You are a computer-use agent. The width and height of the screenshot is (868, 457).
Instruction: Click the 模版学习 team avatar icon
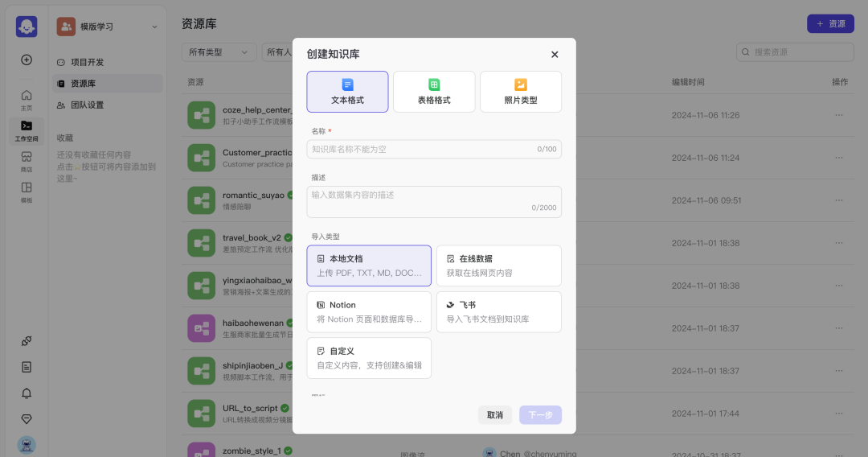(x=66, y=27)
